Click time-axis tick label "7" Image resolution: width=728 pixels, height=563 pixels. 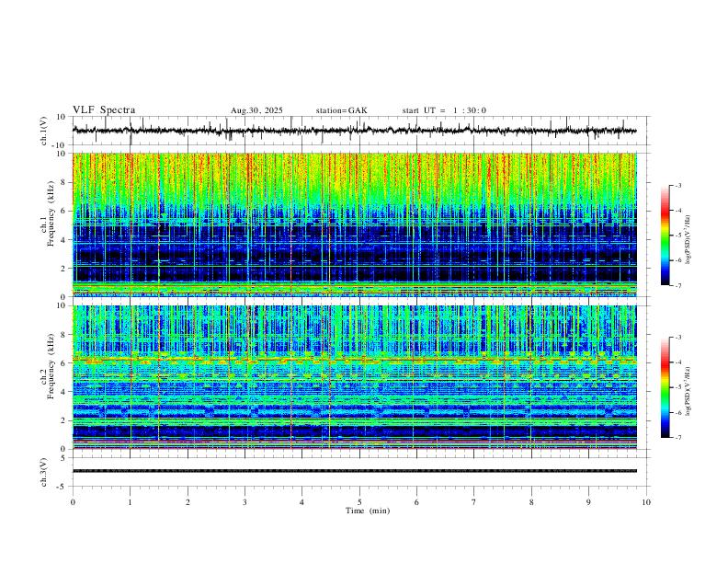(474, 502)
